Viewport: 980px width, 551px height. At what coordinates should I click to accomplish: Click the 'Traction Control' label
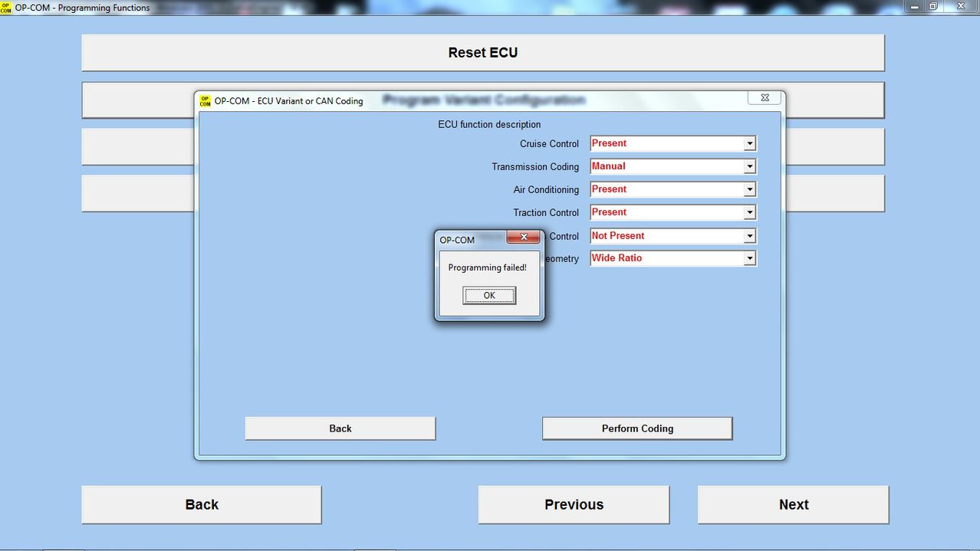[546, 212]
